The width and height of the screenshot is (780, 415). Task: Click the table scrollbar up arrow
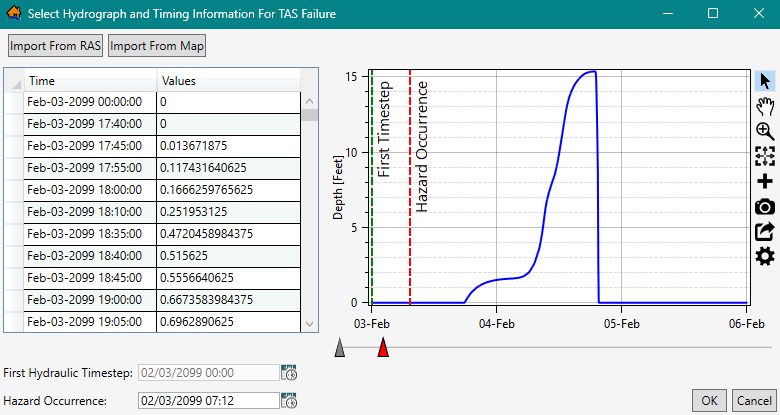pos(309,102)
